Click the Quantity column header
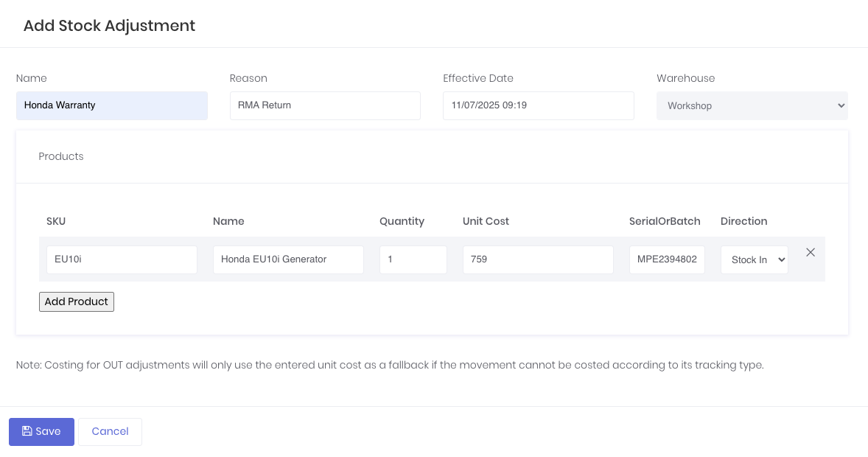Screen dimensions: 868x457 402,221
